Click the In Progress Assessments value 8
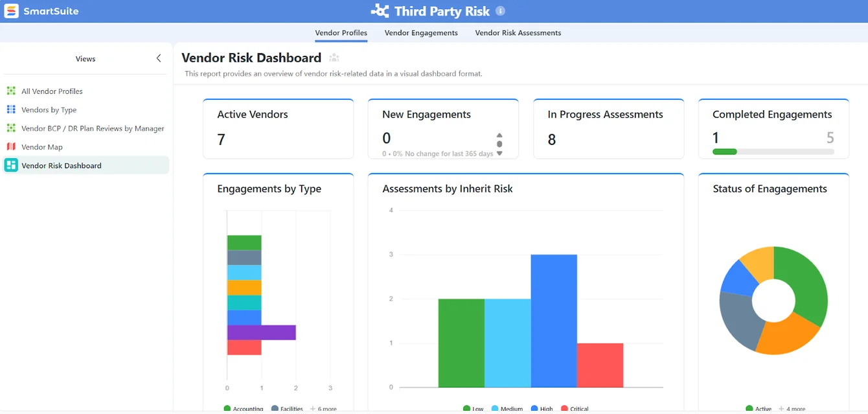The width and height of the screenshot is (868, 414). [x=552, y=139]
